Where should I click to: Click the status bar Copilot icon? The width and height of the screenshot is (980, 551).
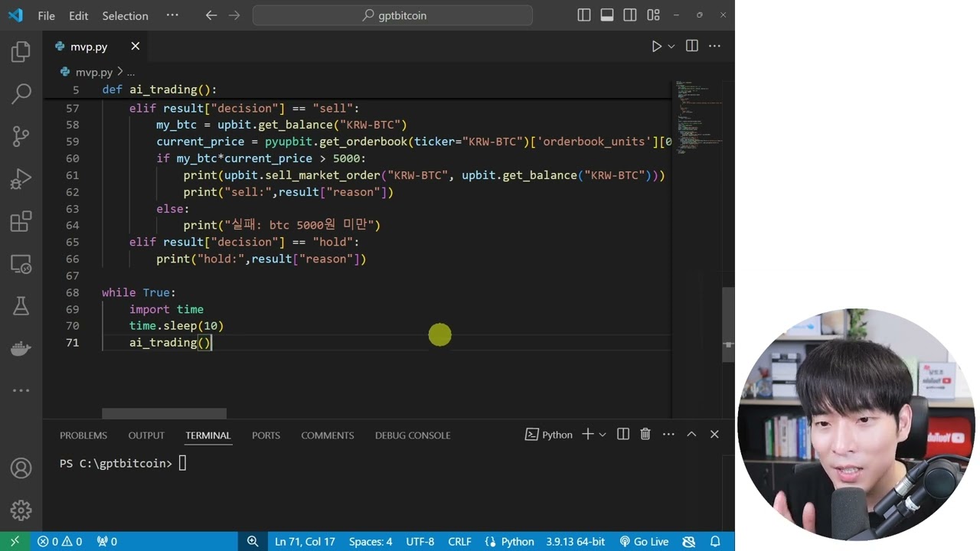pos(689,541)
